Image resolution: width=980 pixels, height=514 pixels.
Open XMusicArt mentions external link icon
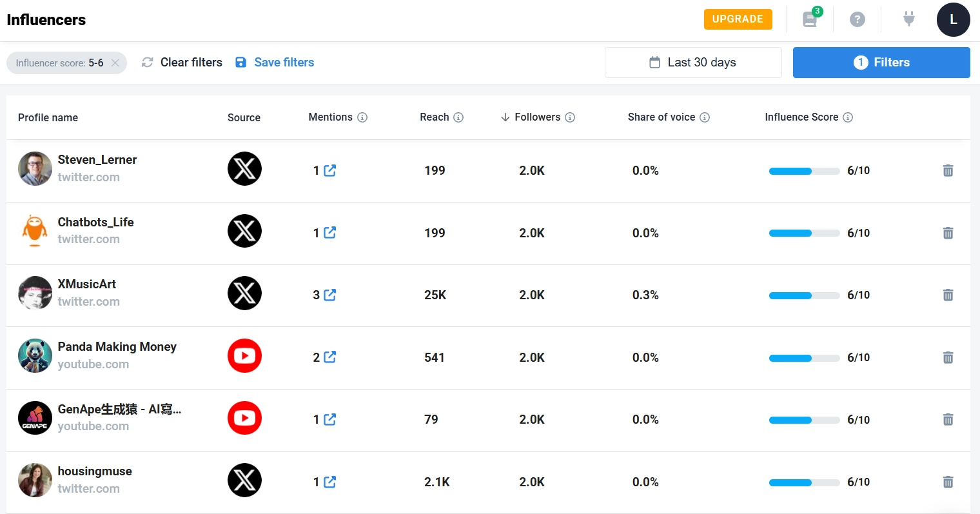click(329, 295)
